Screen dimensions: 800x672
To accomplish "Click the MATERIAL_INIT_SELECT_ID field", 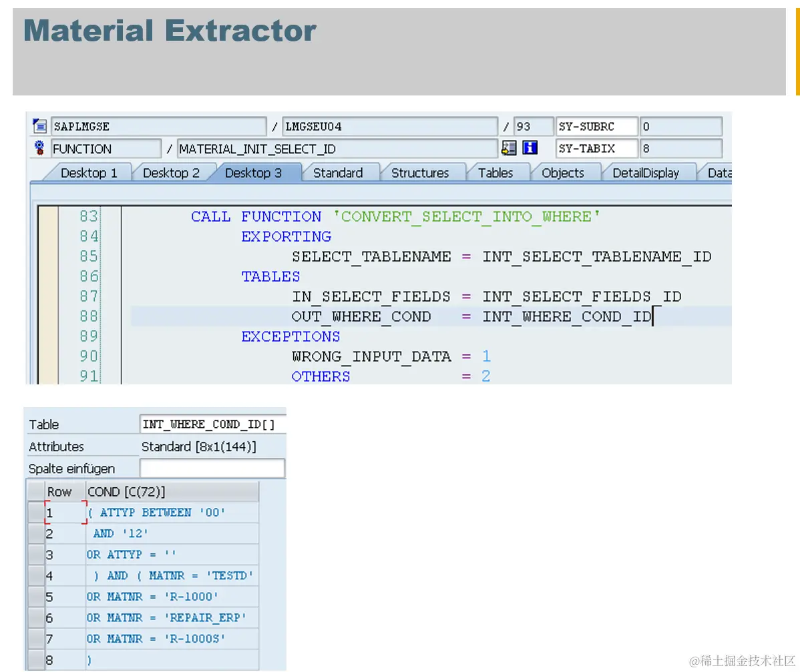I will pos(337,148).
